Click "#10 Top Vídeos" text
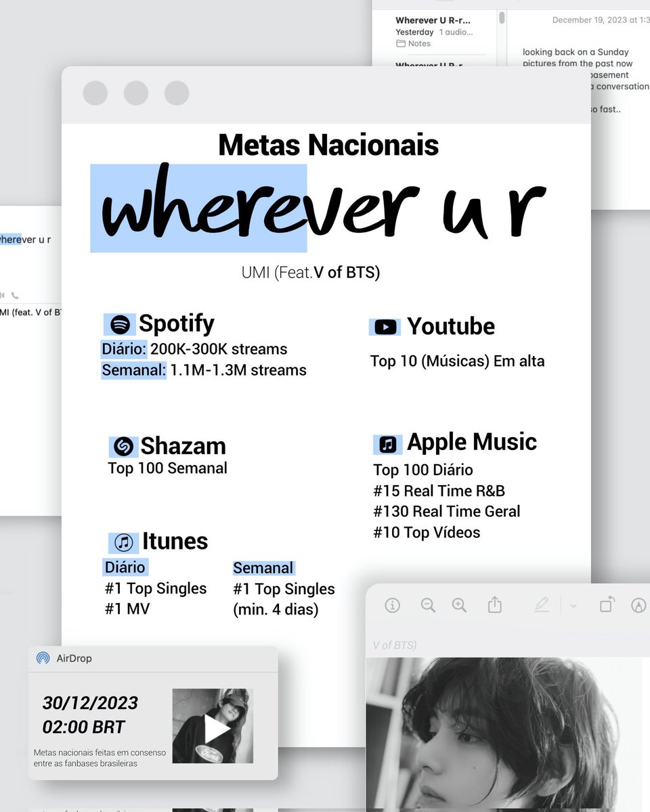 [x=427, y=533]
